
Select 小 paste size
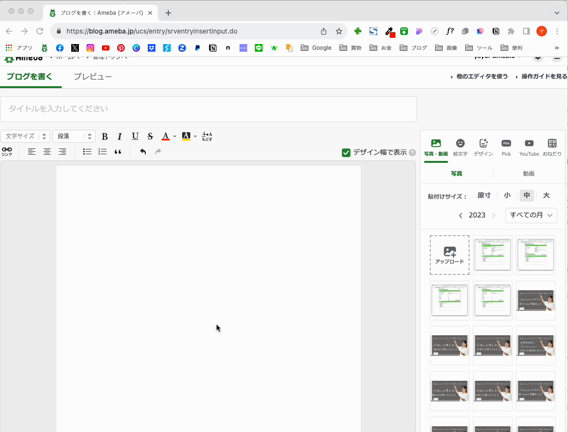pos(507,196)
